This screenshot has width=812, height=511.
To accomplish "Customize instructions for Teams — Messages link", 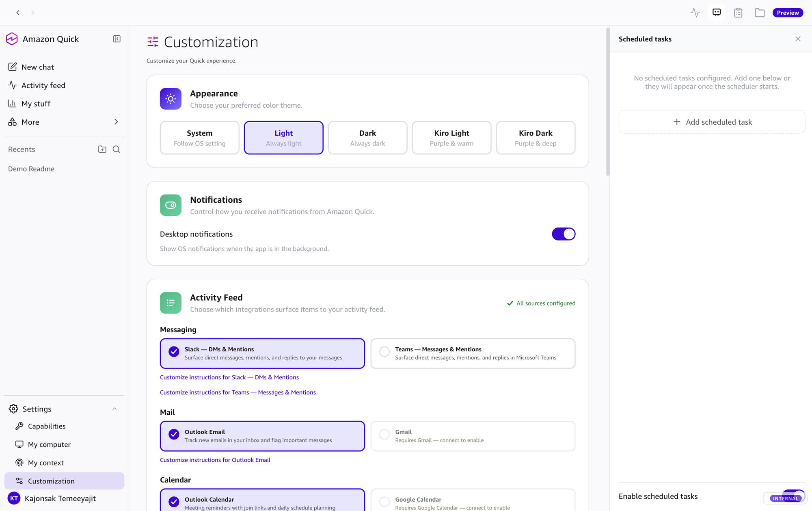I will 238,392.
